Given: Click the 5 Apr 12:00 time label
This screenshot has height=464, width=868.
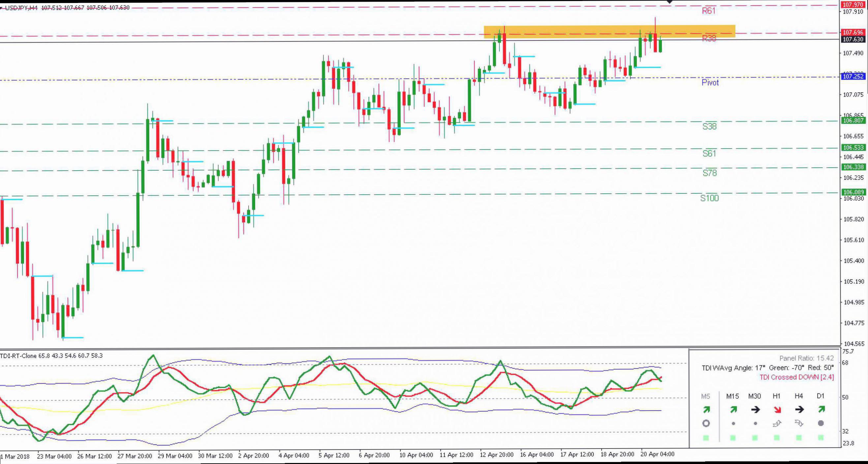Looking at the screenshot, I should click(334, 455).
